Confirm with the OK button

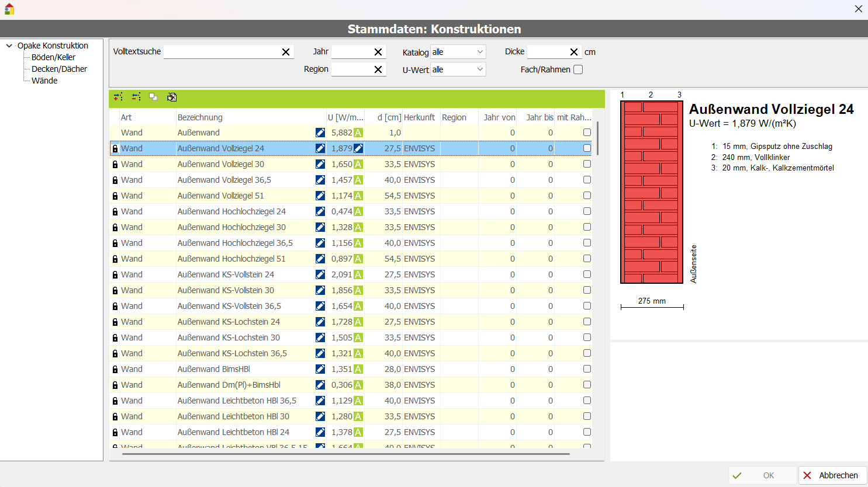(x=762, y=475)
